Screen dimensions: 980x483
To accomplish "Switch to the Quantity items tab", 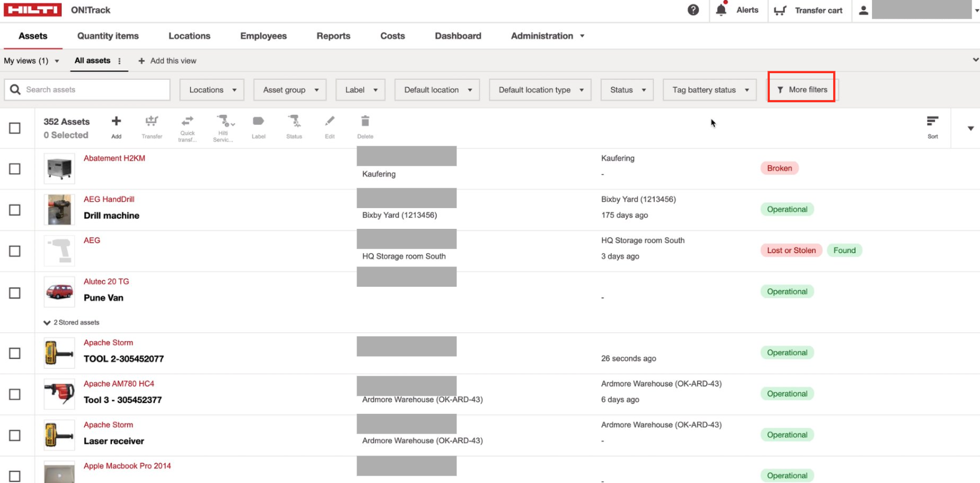I will [x=108, y=36].
